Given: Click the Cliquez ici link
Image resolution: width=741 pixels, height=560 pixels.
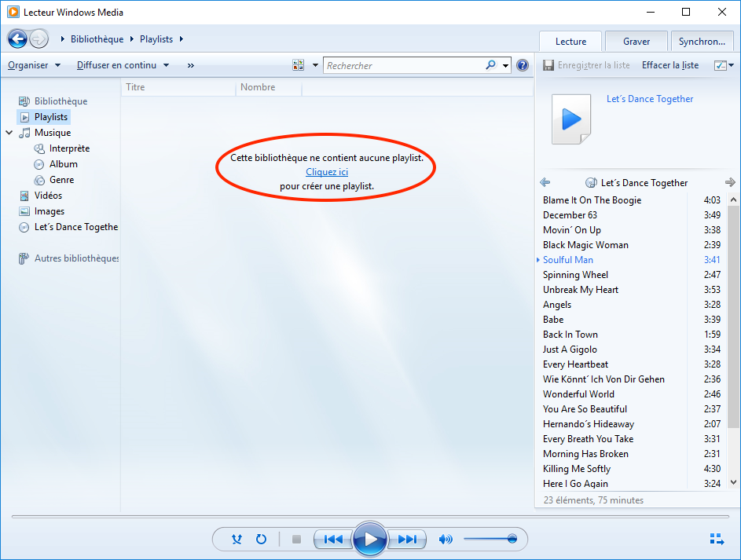Looking at the screenshot, I should click(327, 172).
